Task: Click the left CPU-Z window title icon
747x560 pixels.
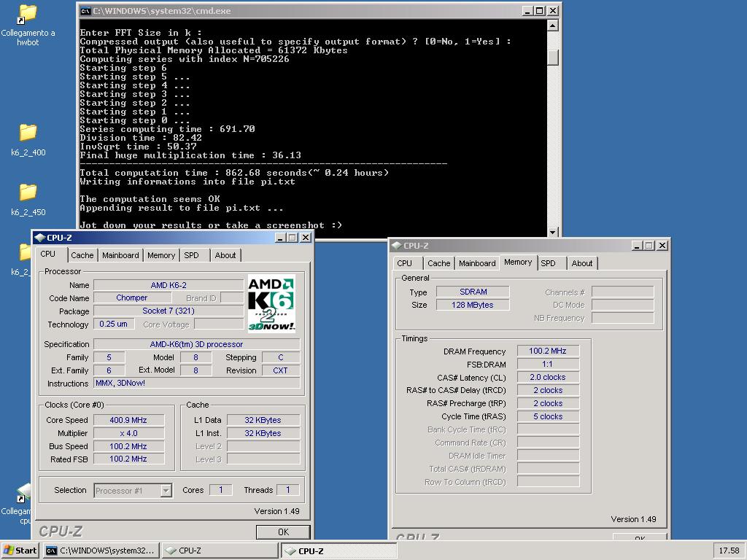Action: coord(40,238)
